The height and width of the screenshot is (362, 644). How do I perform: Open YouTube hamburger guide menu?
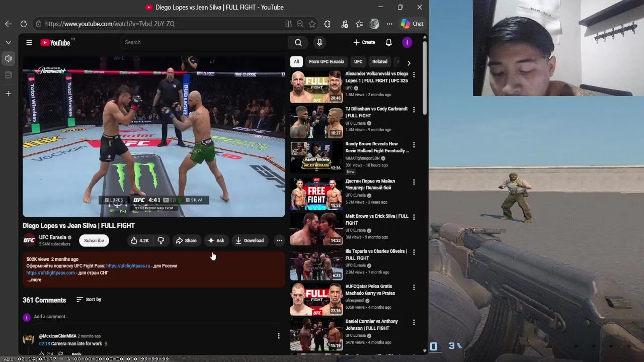29,42
